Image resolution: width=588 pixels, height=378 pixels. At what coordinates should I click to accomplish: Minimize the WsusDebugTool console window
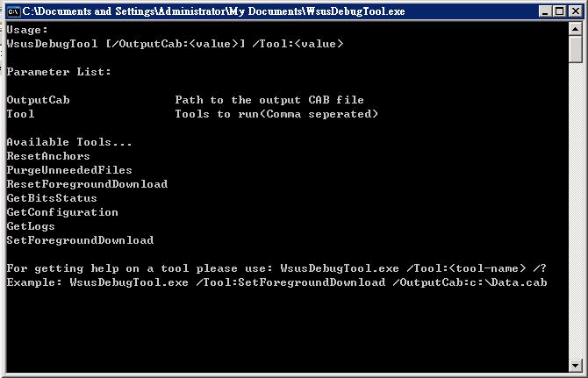tap(545, 11)
